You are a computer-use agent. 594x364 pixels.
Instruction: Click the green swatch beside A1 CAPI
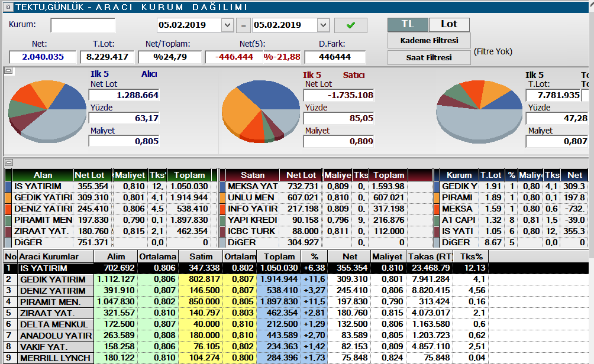pos(437,220)
